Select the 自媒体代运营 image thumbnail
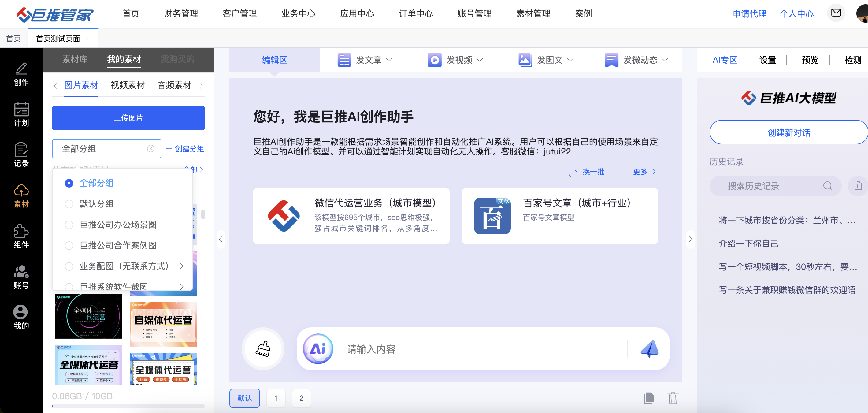Viewport: 868px width, 413px height. coord(163,324)
